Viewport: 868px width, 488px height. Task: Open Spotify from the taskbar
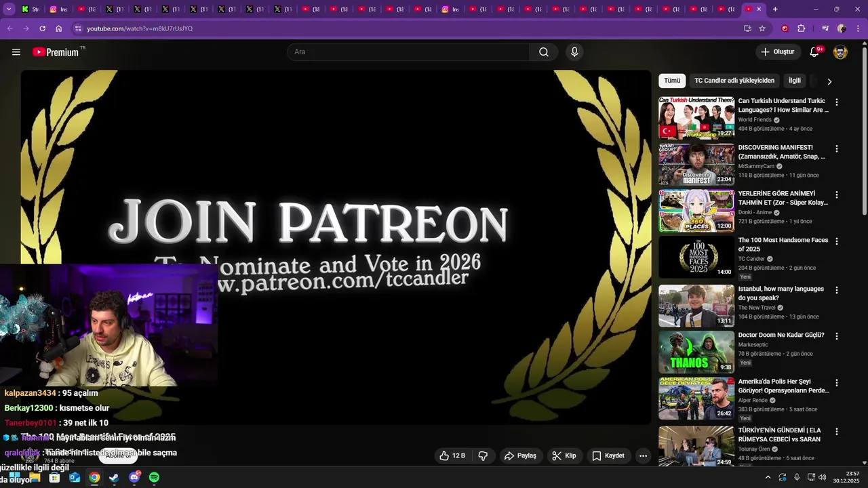pos(154,477)
